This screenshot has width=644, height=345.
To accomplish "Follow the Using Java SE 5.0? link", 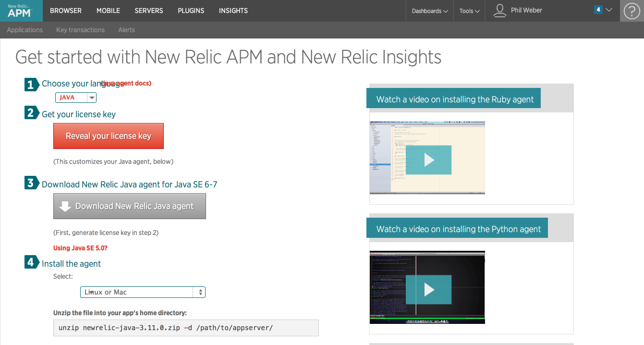I will pyautogui.click(x=80, y=248).
